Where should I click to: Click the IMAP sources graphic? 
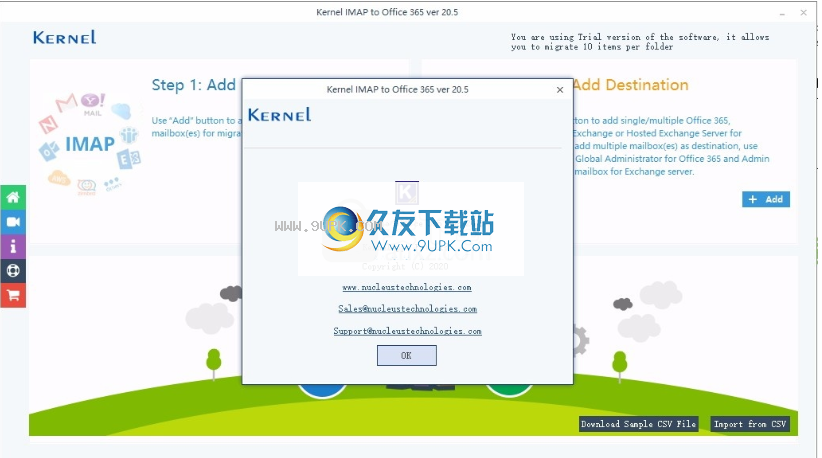(x=90, y=144)
